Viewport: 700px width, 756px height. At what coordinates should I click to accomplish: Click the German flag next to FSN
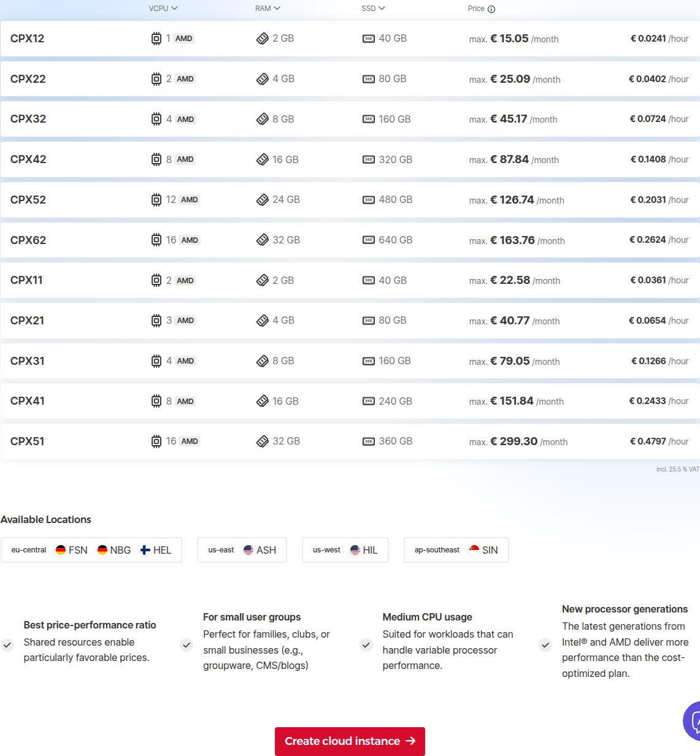click(x=61, y=550)
